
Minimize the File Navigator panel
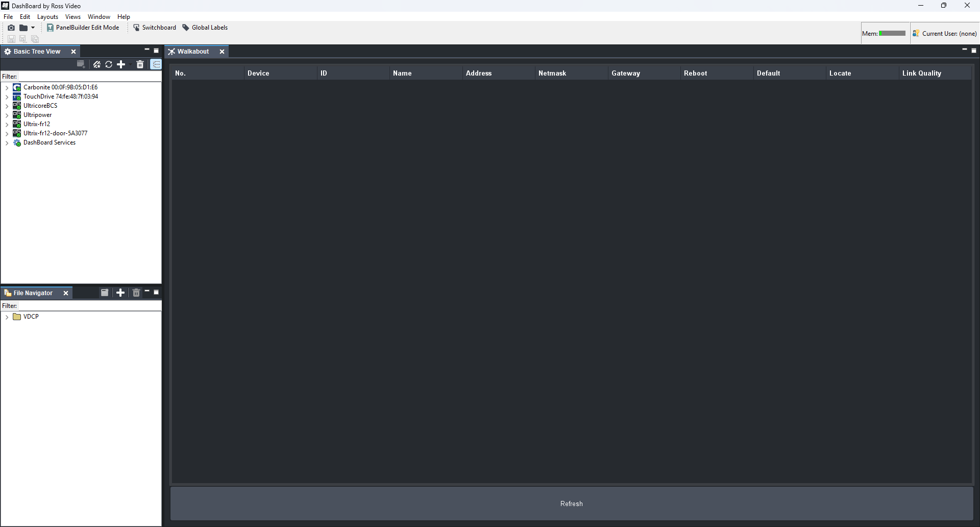click(x=147, y=292)
